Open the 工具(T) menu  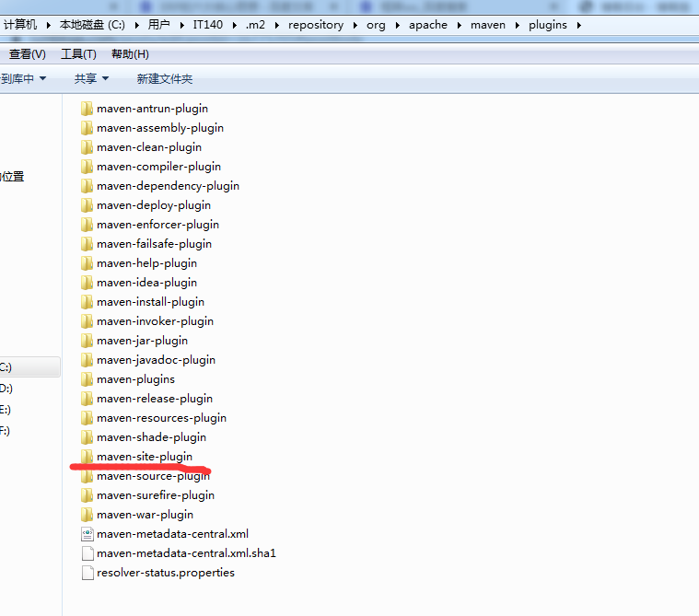click(78, 54)
